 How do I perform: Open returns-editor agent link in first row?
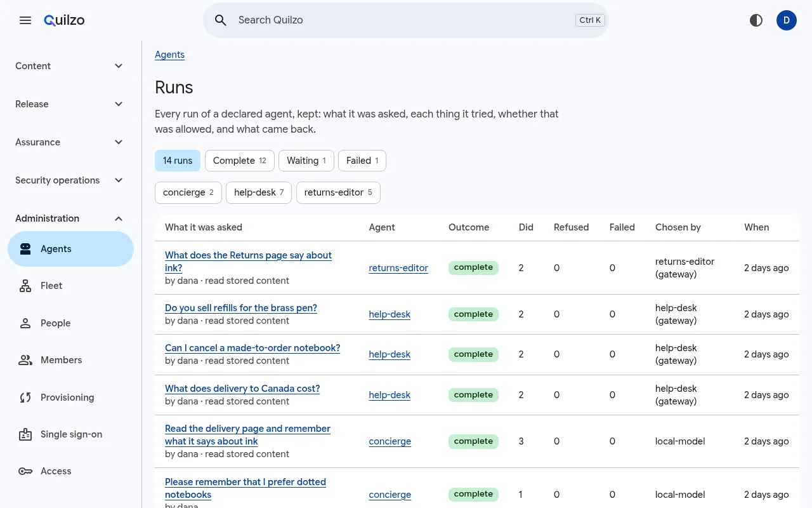tap(398, 268)
